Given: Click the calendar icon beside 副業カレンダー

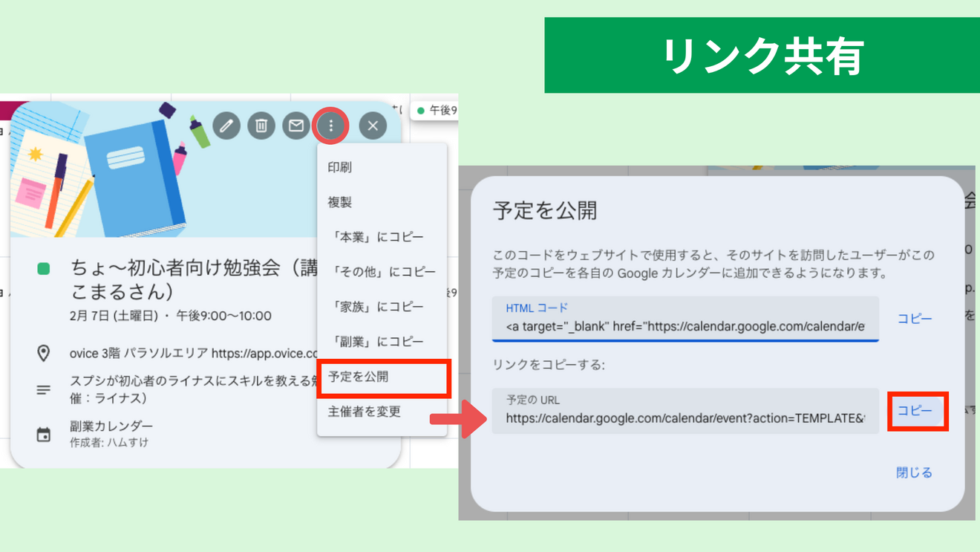Looking at the screenshot, I should click(x=44, y=434).
